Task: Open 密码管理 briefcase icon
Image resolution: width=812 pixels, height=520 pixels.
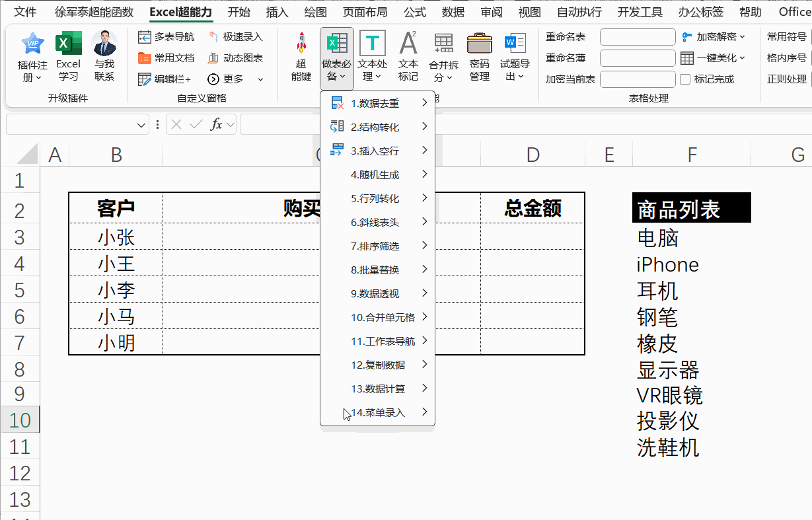Action: click(x=480, y=44)
